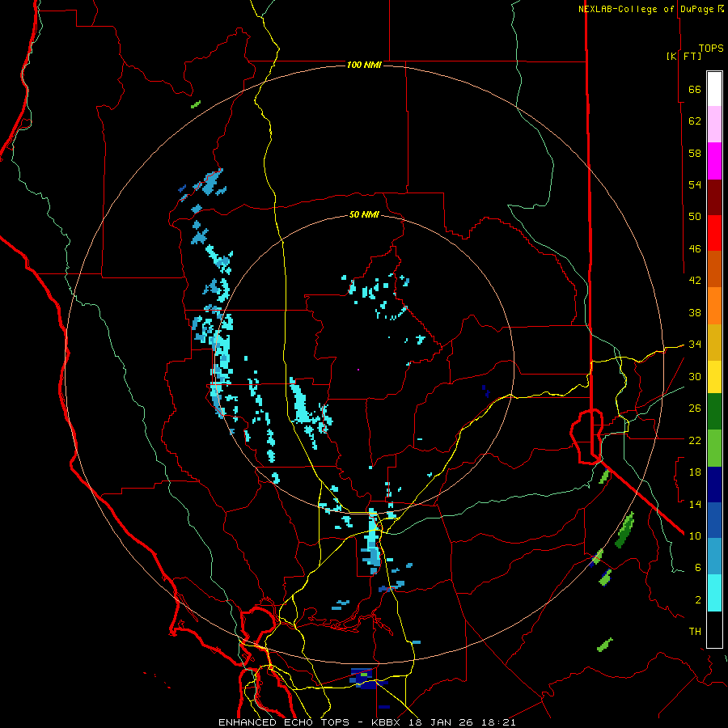
Task: Select the dark orange swatch in the scale
Action: coord(714,269)
